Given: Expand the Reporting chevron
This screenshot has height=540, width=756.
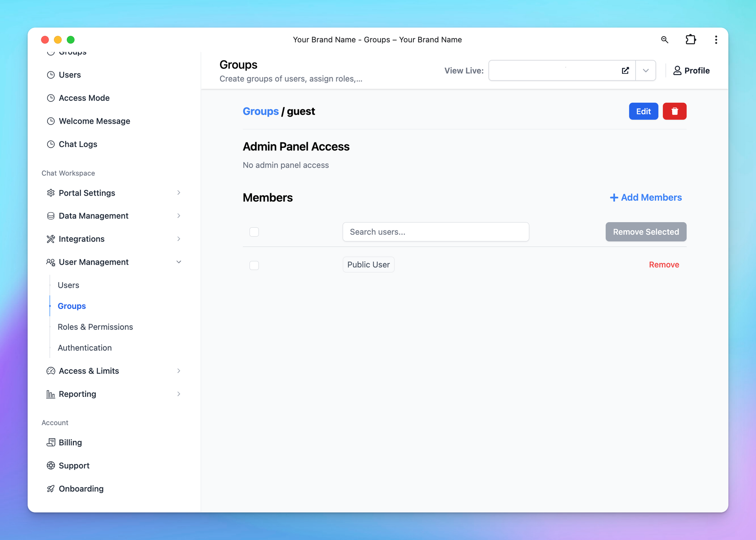Looking at the screenshot, I should [179, 394].
